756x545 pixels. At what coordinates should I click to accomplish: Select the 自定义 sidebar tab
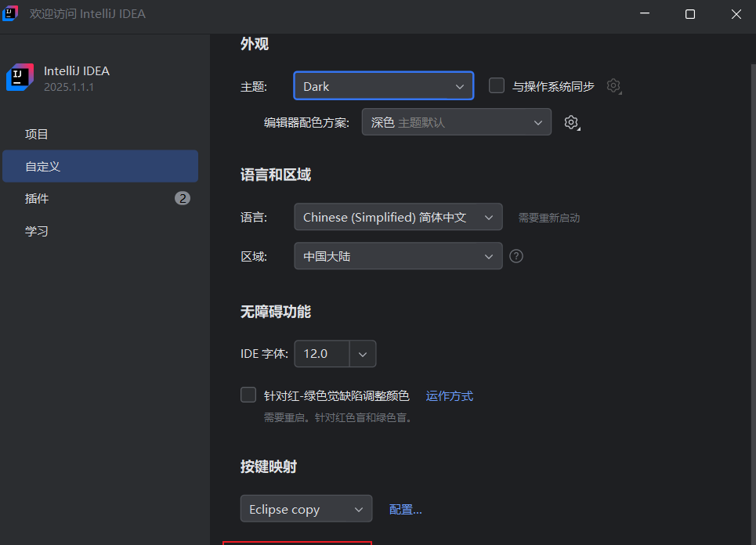point(100,166)
